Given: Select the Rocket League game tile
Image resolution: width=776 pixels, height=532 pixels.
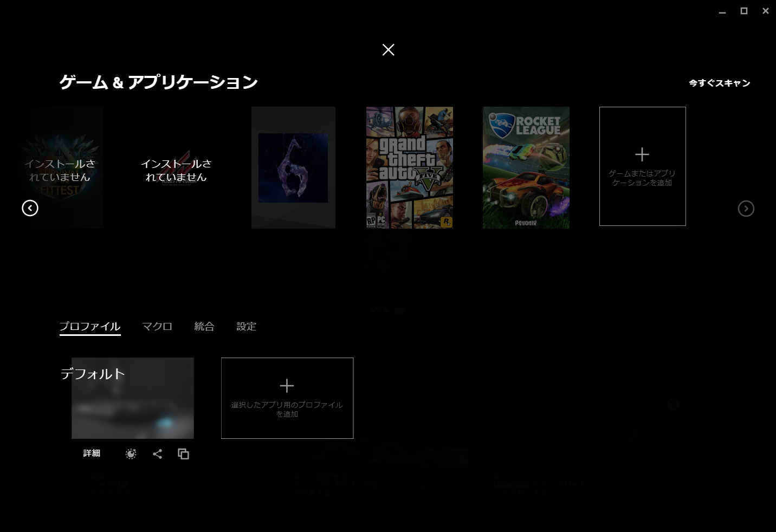Looking at the screenshot, I should click(x=526, y=167).
